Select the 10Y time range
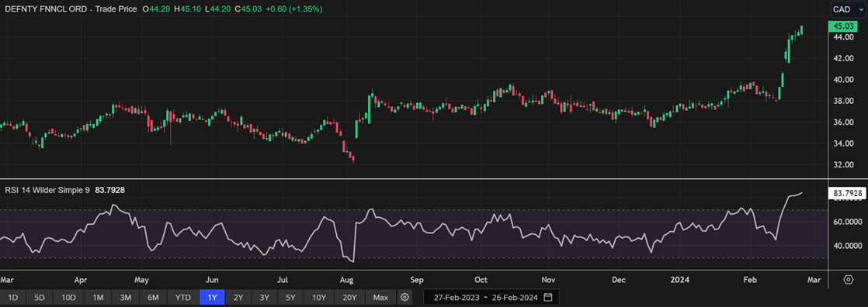Image resolution: width=868 pixels, height=307 pixels. pos(319,298)
